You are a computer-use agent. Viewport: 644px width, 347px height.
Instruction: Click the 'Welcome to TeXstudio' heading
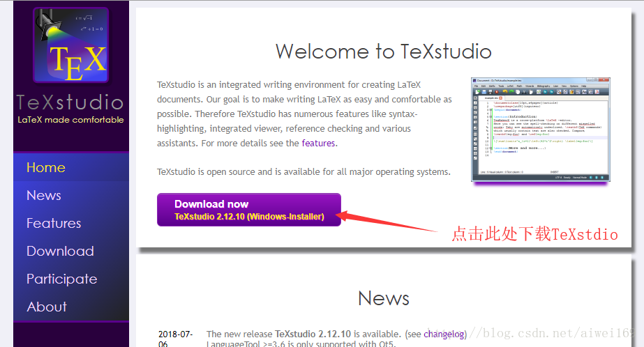[383, 52]
